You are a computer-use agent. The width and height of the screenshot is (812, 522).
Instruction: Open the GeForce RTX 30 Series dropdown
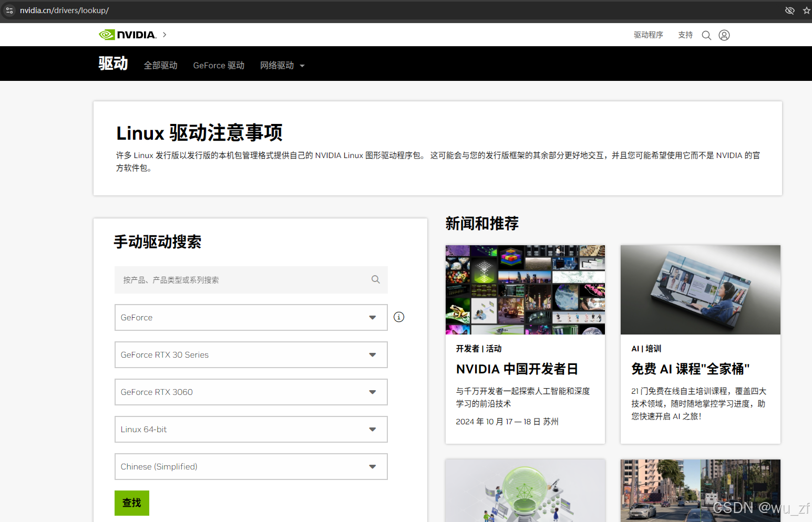[x=372, y=354]
